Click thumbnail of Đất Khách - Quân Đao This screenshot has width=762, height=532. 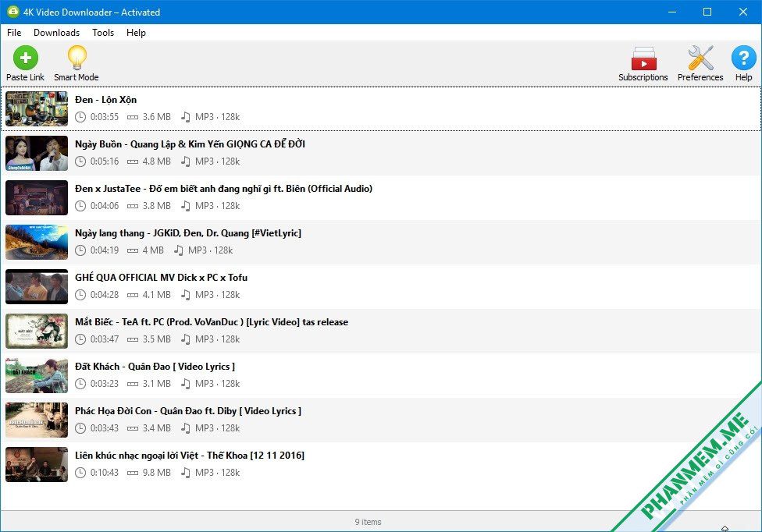tap(37, 376)
